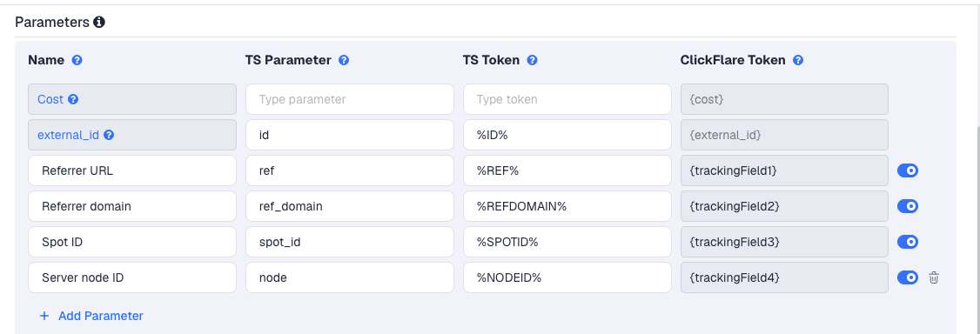
Task: Toggle off the Referrer URL parameter
Action: tap(908, 170)
